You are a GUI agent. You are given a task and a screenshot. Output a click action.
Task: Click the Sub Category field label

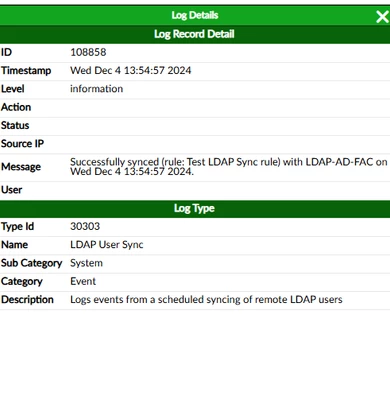tap(32, 263)
